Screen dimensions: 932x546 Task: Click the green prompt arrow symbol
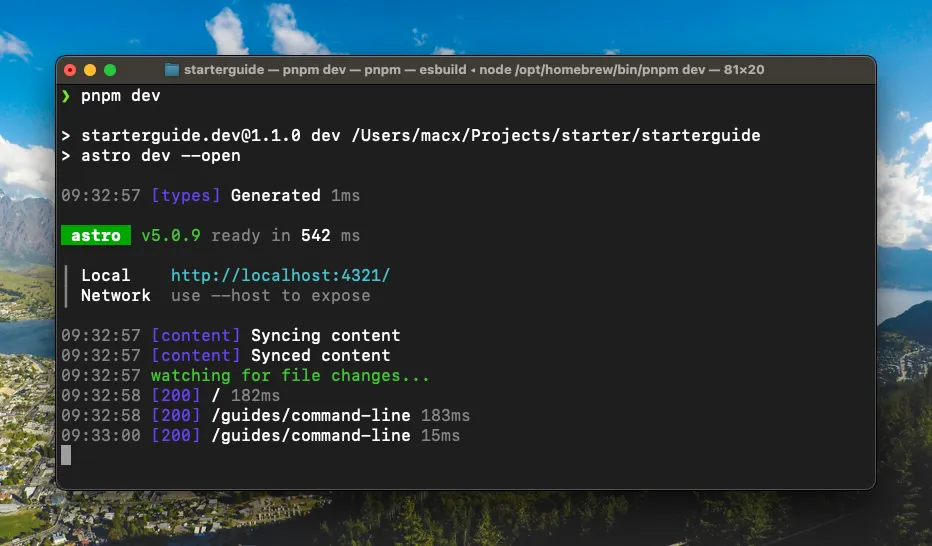coord(66,96)
